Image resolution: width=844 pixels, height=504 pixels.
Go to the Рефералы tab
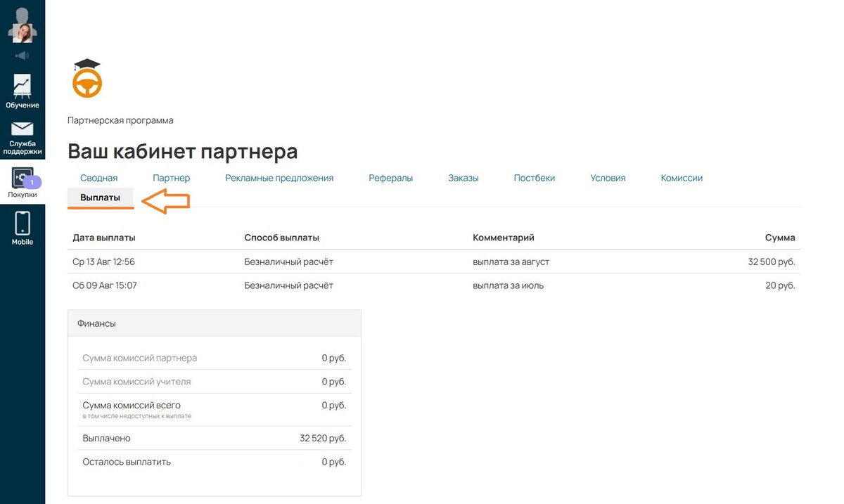pos(391,178)
